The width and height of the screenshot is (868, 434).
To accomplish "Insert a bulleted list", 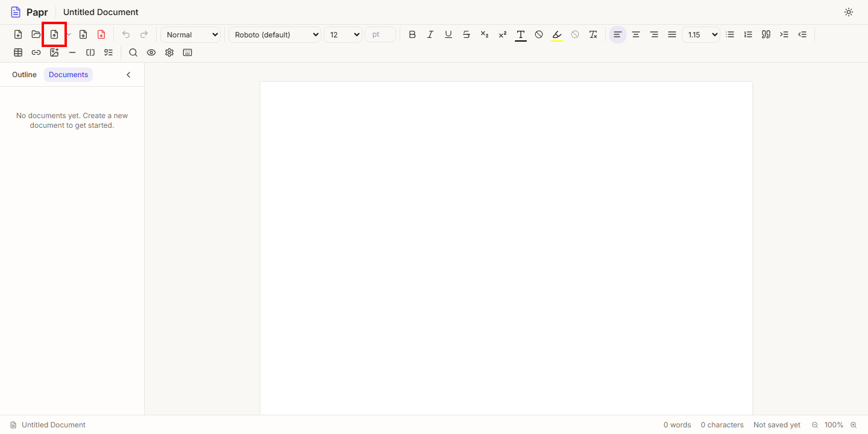I will pos(730,35).
